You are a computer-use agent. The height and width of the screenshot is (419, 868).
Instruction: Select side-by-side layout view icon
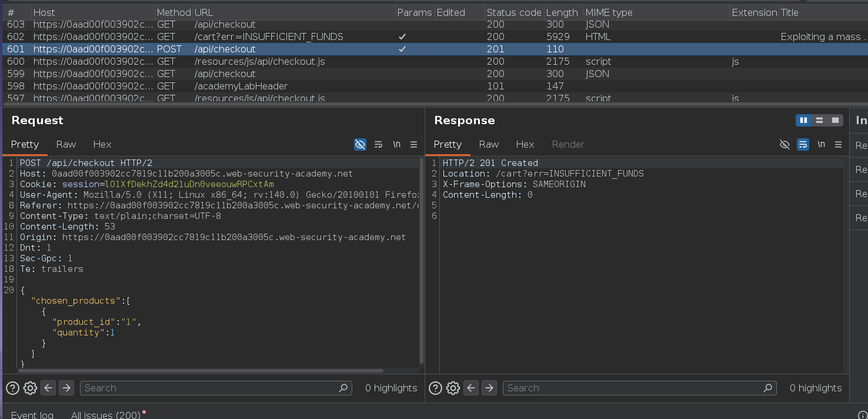(803, 120)
